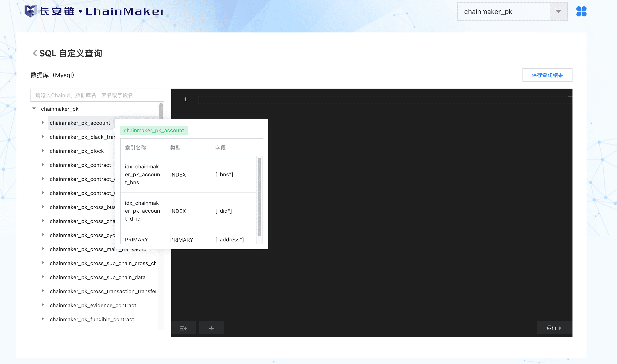Expand the chainmaker_pk_block table node

click(43, 151)
